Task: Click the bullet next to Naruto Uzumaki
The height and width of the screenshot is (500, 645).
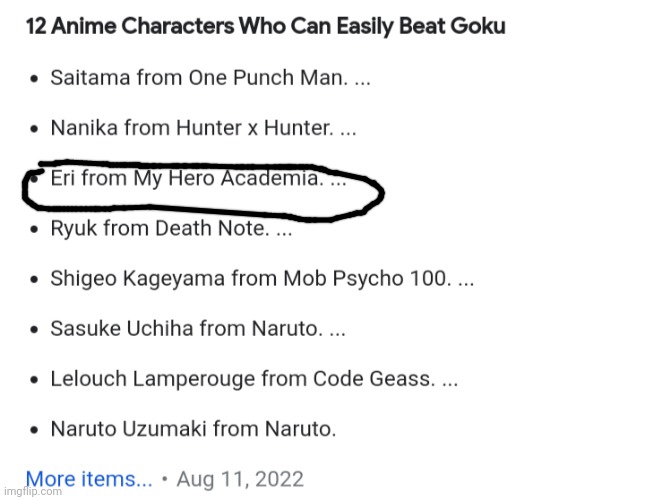Action: click(35, 430)
